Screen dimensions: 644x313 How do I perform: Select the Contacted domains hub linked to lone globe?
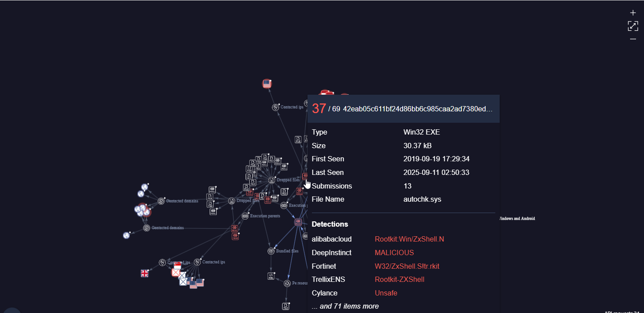tap(147, 228)
